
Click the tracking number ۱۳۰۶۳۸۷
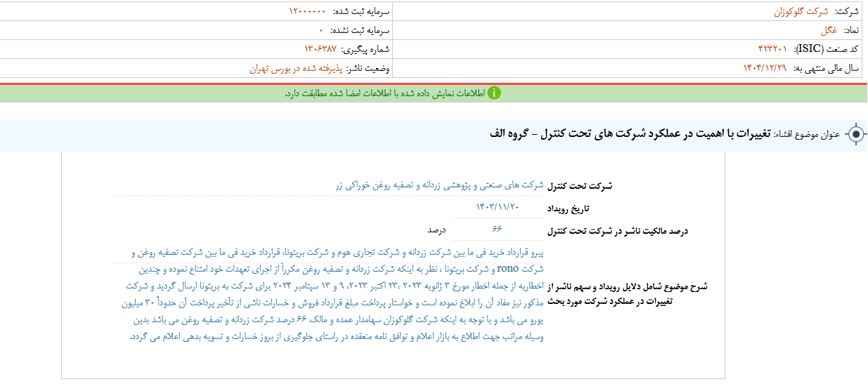click(320, 49)
